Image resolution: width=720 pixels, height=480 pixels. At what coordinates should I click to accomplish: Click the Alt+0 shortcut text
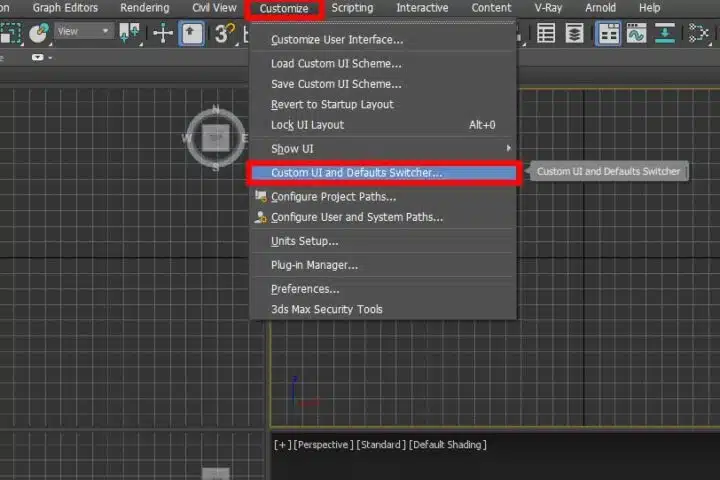click(x=482, y=125)
